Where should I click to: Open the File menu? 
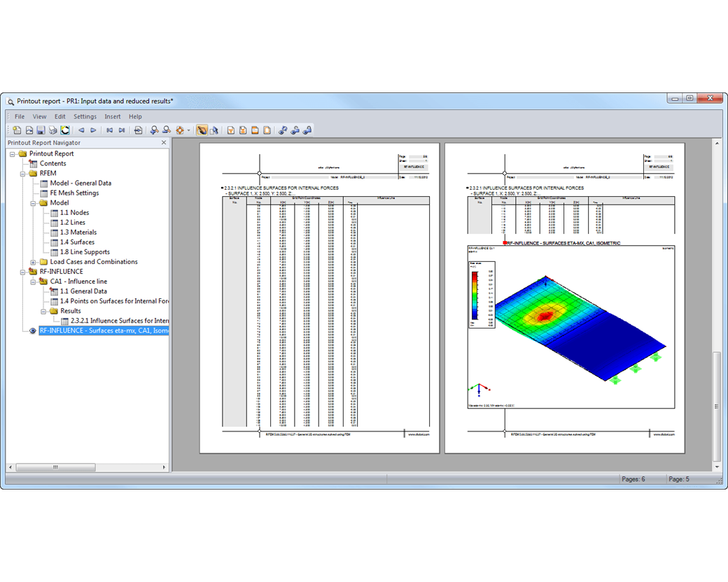[20, 116]
